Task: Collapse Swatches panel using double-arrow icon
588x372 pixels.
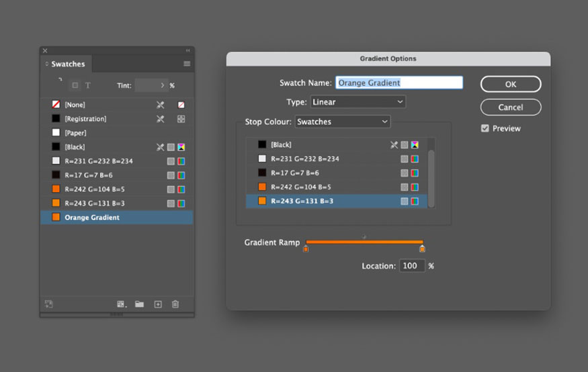Action: click(188, 50)
